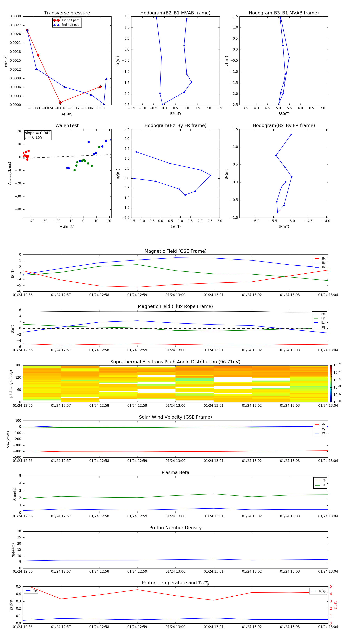This screenshot has width=351, height=644.
Task: Click the '10^-31' colorbar tick label
Action: click(x=337, y=402)
